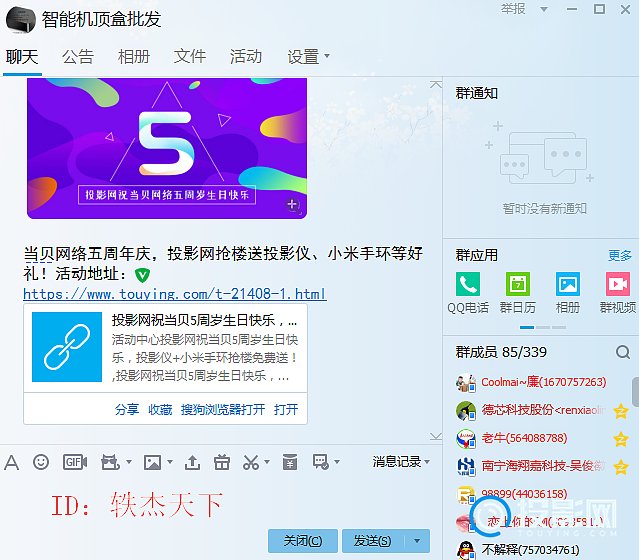Click star badge beside 南宁海翔嘉科技 member
Screen dimensions: 639x560
pyautogui.click(x=620, y=467)
